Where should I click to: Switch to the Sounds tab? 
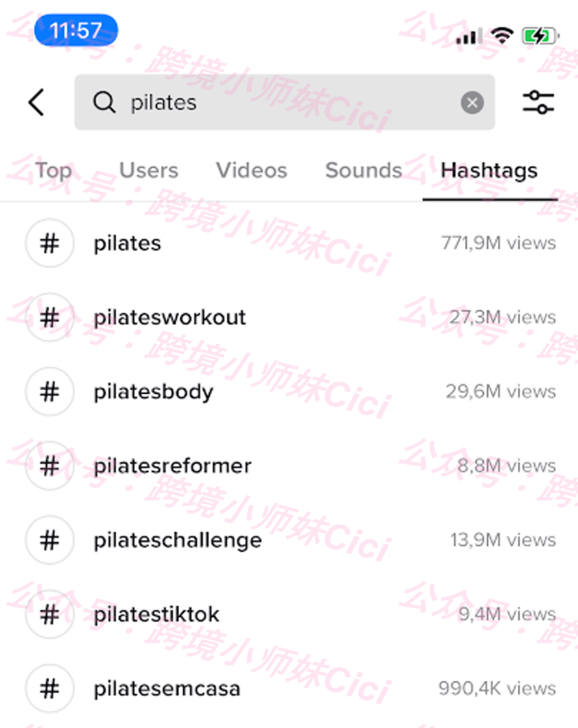(x=363, y=170)
